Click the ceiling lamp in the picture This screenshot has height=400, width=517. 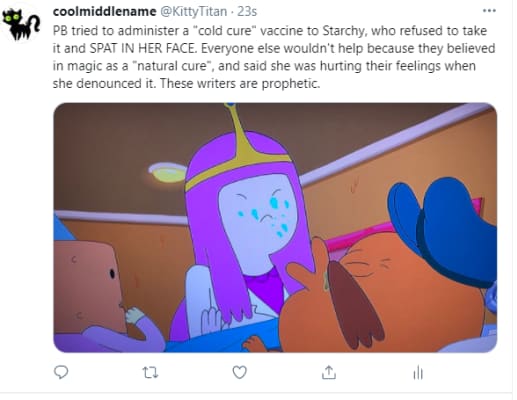click(168, 172)
